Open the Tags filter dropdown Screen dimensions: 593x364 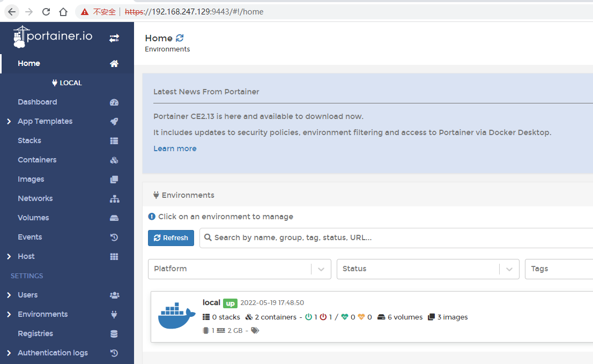click(558, 269)
